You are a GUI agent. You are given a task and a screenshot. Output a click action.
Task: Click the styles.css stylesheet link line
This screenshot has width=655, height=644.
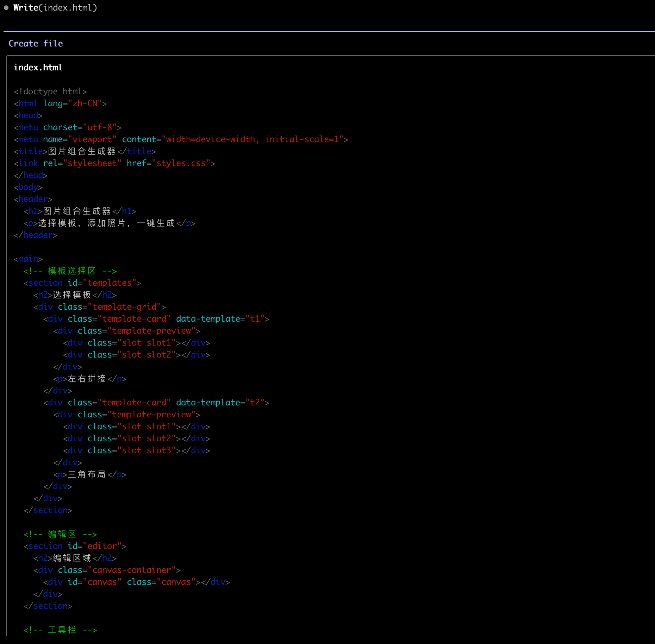pos(114,163)
